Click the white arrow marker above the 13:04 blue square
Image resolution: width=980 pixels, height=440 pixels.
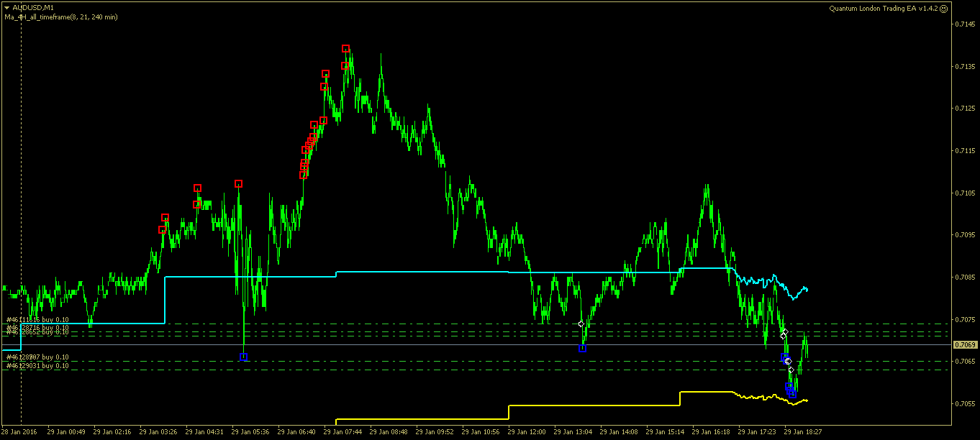coord(581,324)
